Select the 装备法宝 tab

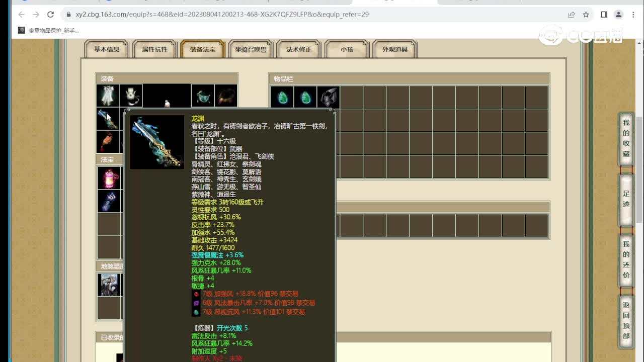203,49
